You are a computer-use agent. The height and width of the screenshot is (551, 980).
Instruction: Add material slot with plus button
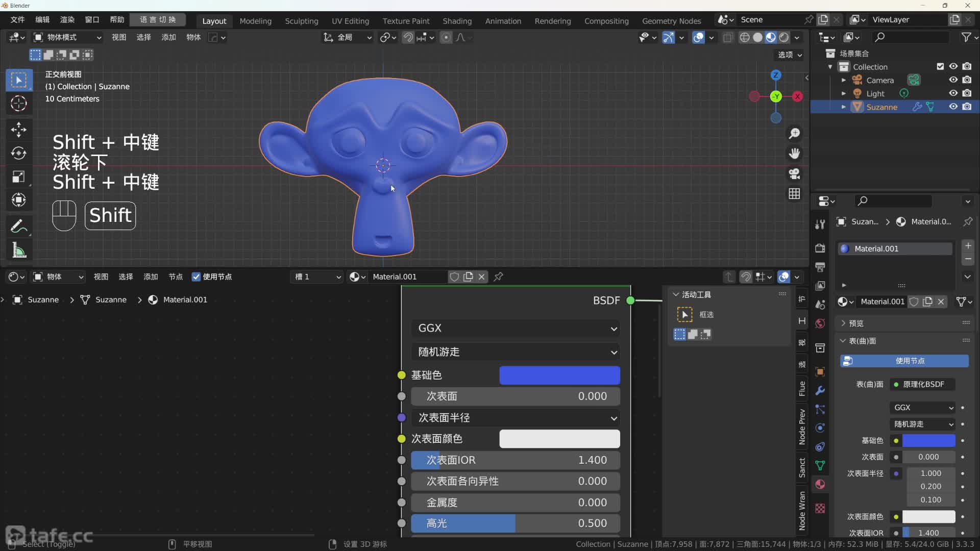point(968,246)
